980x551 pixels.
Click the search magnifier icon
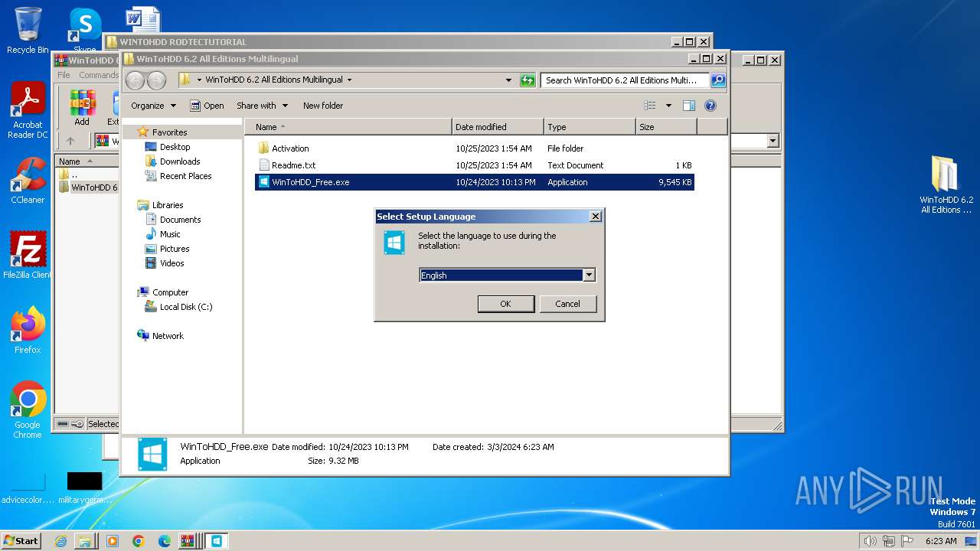(718, 80)
